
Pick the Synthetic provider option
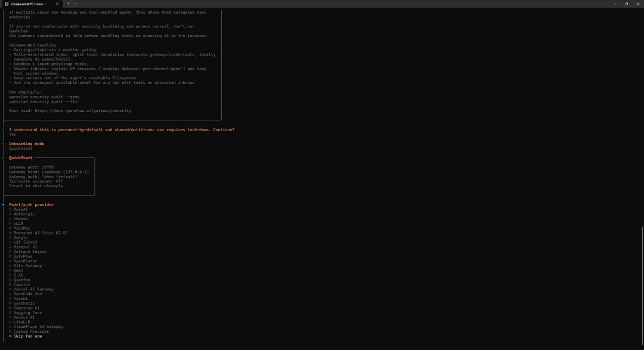click(22, 303)
